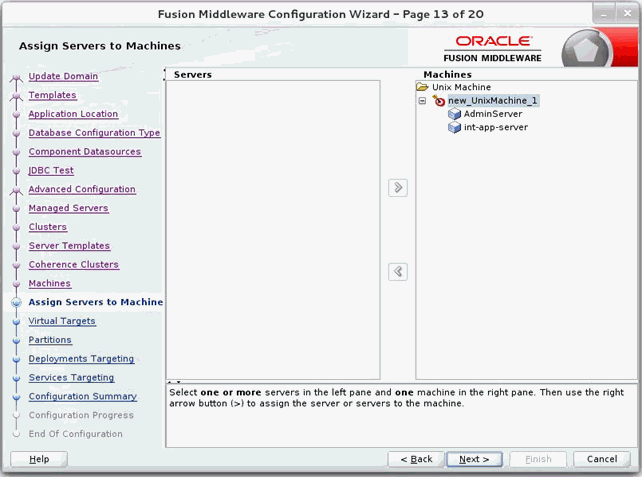Viewport: 642px width, 477px height.
Task: Select int-app-server under the machine
Action: coord(496,127)
